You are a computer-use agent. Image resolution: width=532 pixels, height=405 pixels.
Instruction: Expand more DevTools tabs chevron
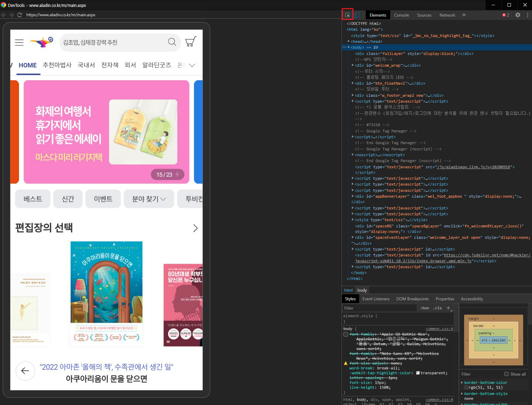tap(464, 15)
